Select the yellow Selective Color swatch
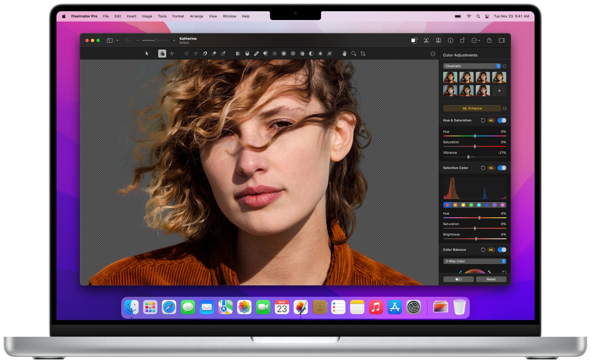Viewport: 591px width, 364px height. pyautogui.click(x=463, y=205)
